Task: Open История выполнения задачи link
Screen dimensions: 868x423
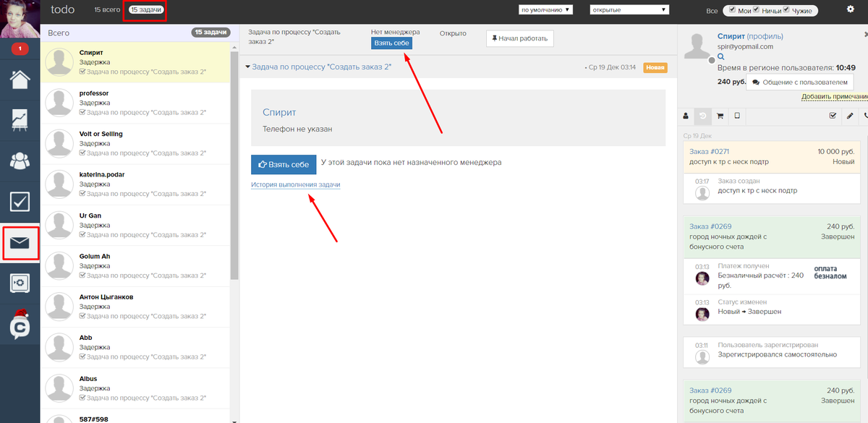Action: click(296, 185)
